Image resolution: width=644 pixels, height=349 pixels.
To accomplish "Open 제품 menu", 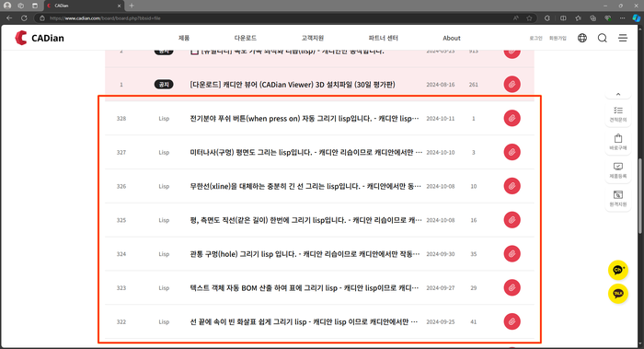I will pos(184,38).
